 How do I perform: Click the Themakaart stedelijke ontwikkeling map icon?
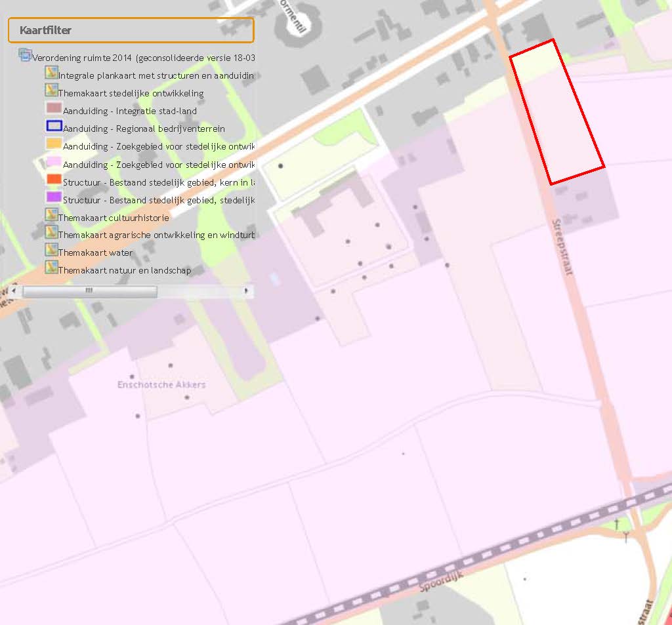click(51, 90)
